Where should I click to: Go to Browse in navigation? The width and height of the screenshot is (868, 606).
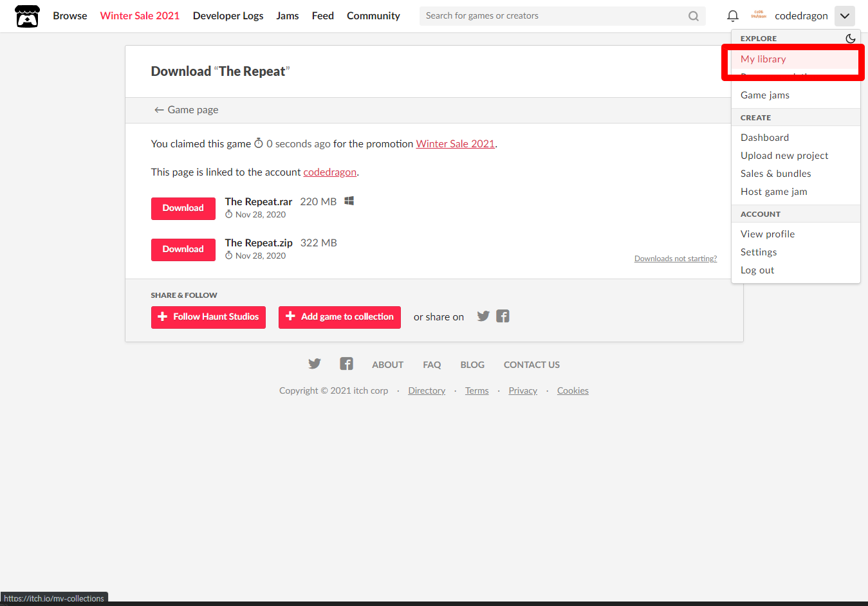click(70, 15)
